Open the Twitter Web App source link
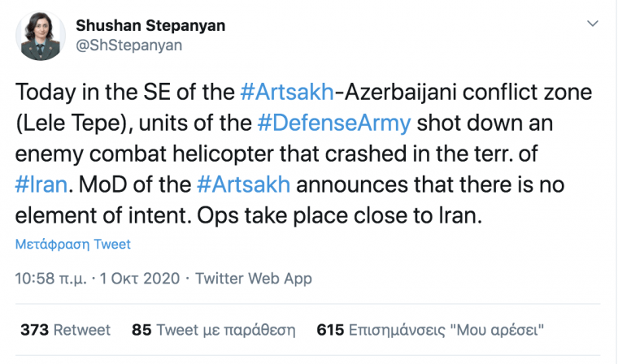618x364 pixels. tap(254, 279)
